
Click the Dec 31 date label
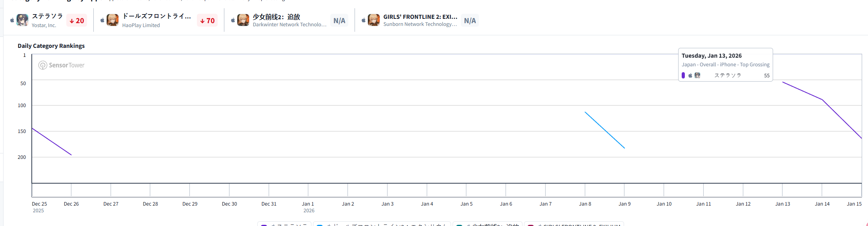pyautogui.click(x=269, y=204)
